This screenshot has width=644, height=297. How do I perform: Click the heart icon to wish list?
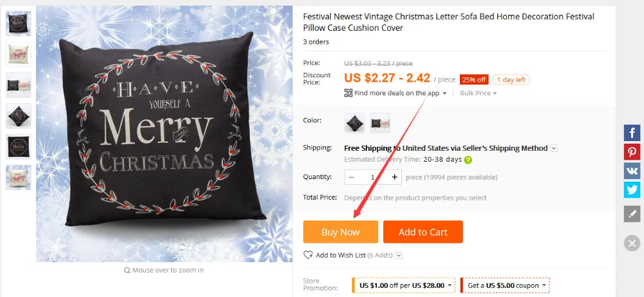pos(308,255)
